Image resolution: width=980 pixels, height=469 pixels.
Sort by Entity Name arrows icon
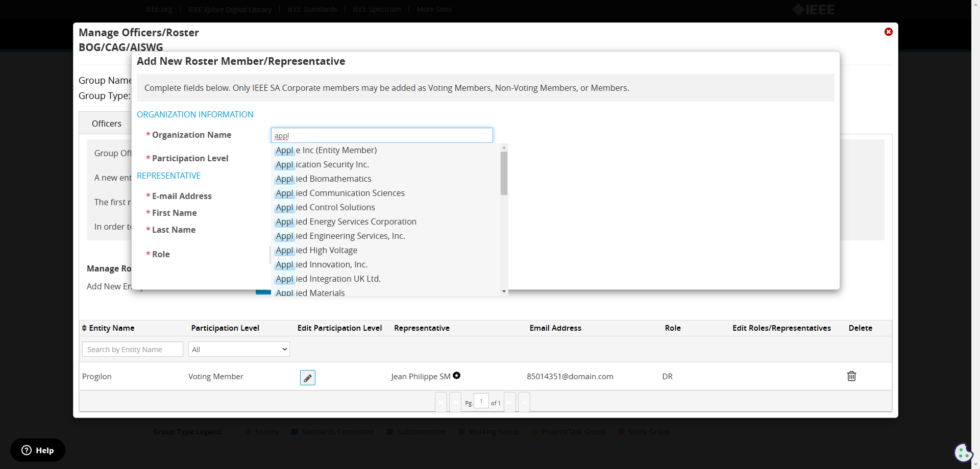click(84, 328)
